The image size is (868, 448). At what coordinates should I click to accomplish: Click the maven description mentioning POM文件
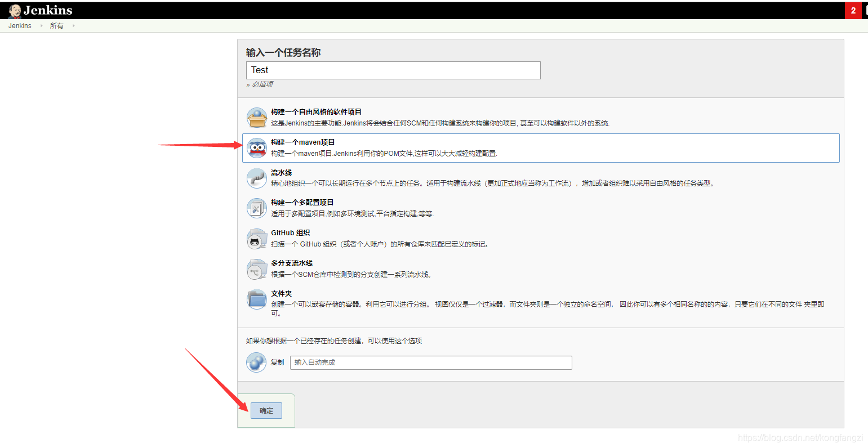pos(384,154)
